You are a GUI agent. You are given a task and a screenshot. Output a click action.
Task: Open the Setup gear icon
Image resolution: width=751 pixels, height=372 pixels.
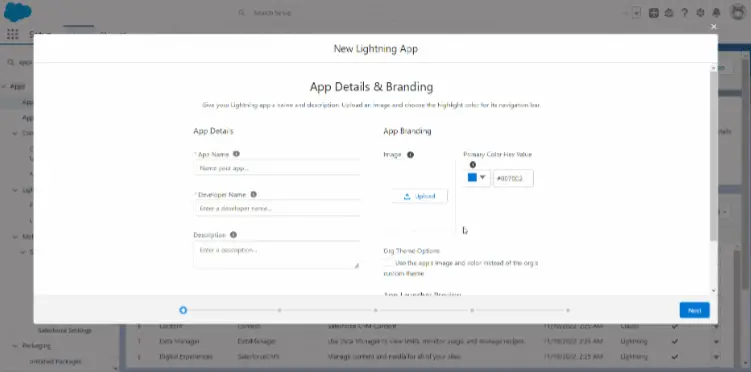[x=700, y=13]
